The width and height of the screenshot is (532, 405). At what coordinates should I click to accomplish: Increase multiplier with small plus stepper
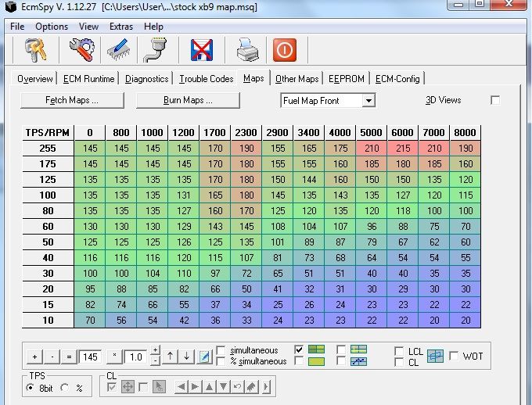point(155,350)
